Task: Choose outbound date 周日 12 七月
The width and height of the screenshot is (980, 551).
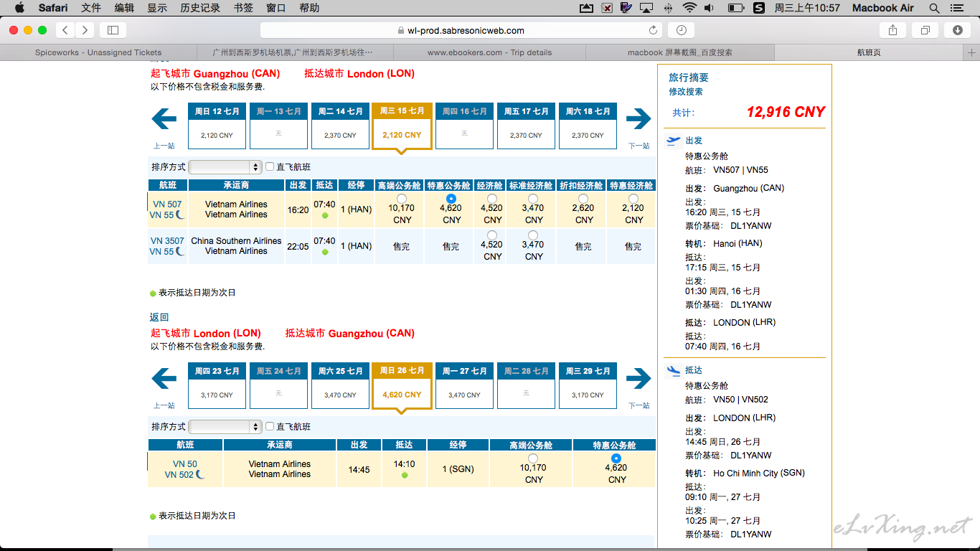Action: click(x=216, y=126)
